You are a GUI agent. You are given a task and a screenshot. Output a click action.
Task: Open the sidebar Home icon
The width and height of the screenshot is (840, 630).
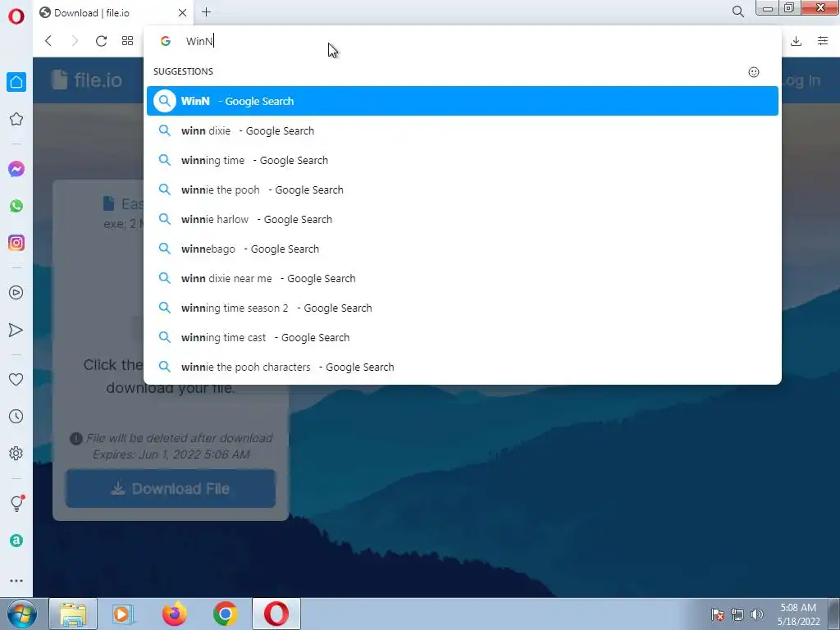coord(16,82)
